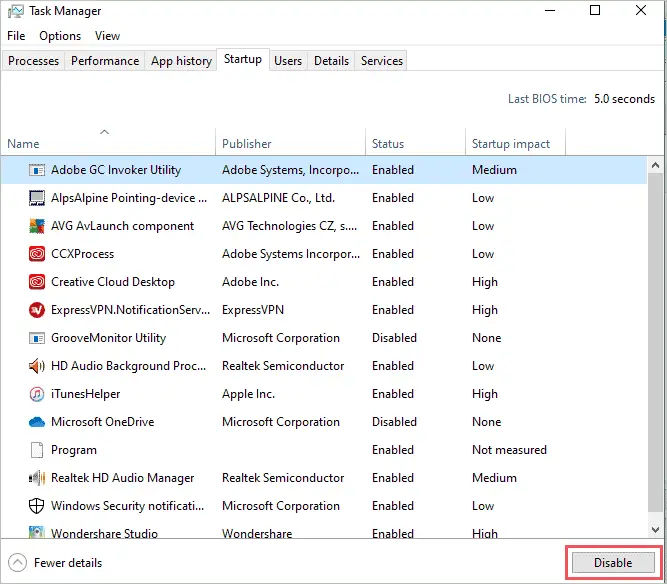Viewport: 667px width, 584px height.
Task: Click the Last BIOS time value
Action: [x=624, y=99]
